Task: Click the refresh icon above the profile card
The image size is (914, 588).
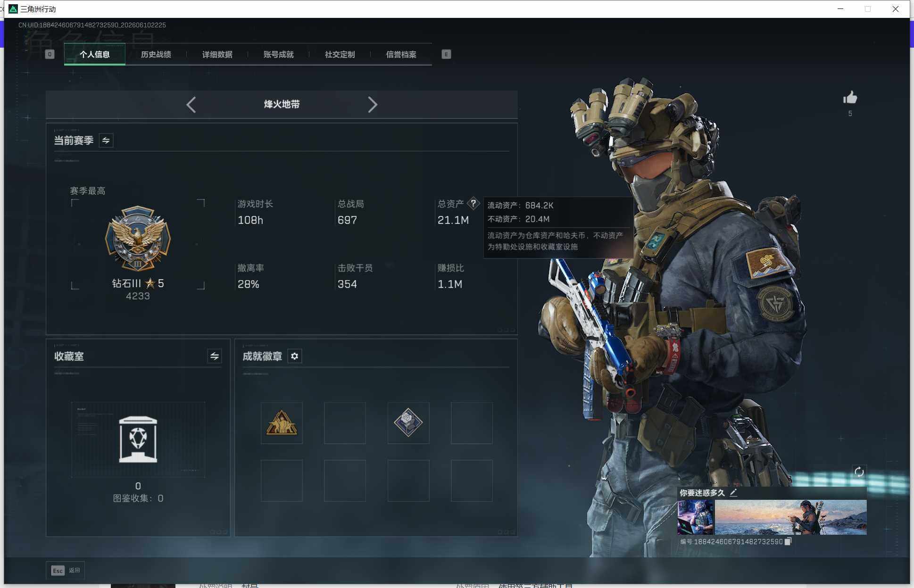Action: (x=859, y=472)
